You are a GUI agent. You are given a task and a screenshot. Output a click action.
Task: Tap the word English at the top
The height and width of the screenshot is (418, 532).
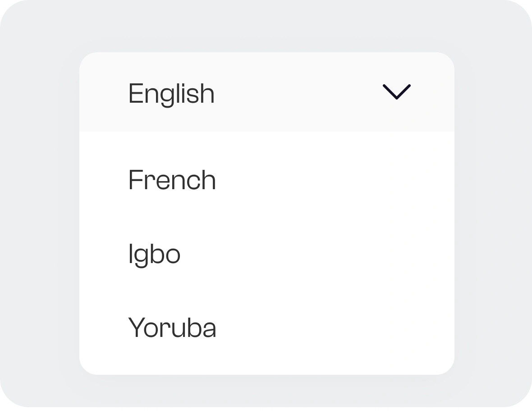coord(171,93)
